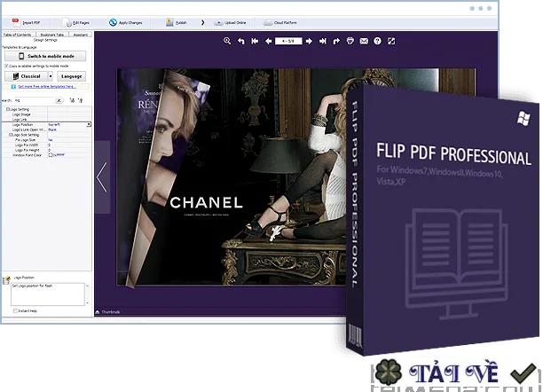
Task: Click the Logo Fix Height value field
Action: [x=69, y=150]
